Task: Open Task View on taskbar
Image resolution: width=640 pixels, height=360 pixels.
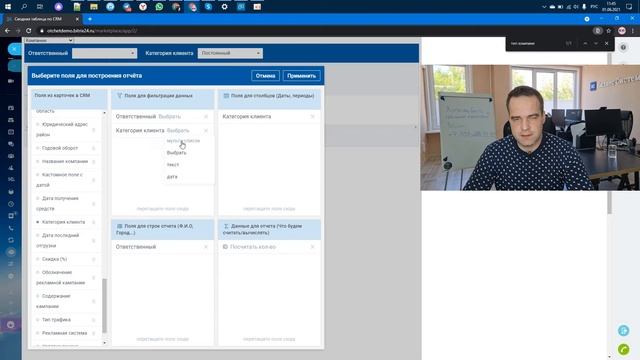Action: (x=40, y=7)
